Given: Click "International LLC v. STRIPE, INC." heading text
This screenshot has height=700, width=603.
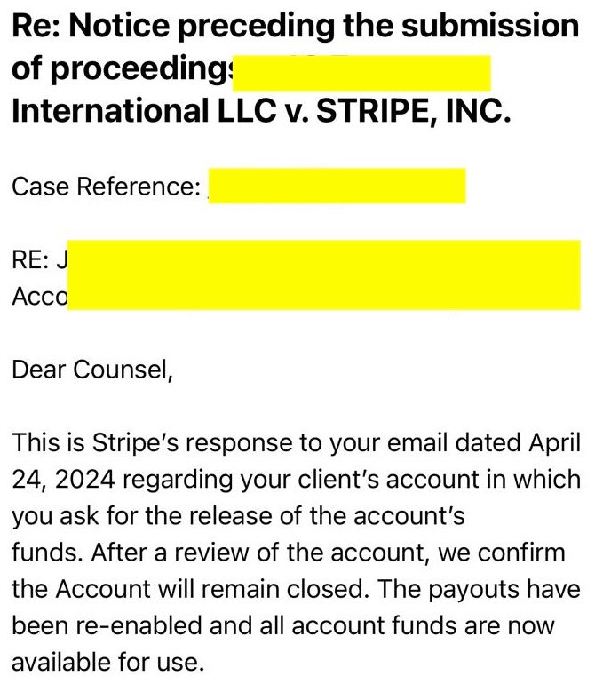Looking at the screenshot, I should (261, 112).
